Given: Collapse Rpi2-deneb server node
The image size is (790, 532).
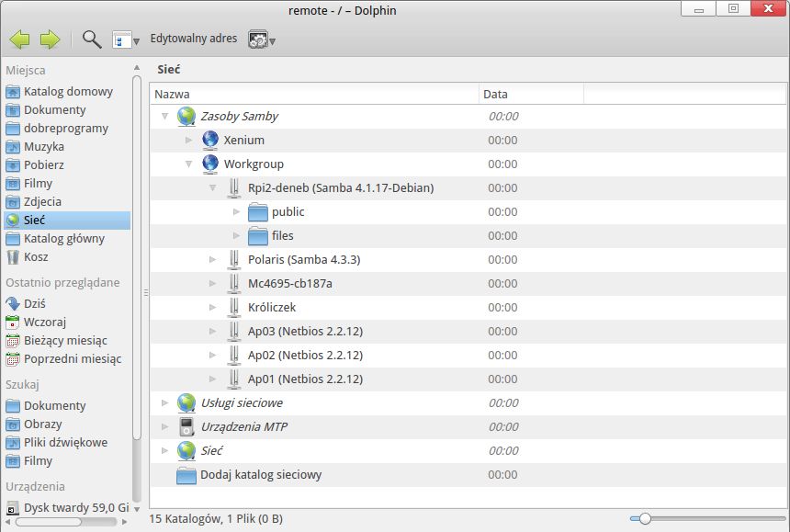Looking at the screenshot, I should 212,188.
